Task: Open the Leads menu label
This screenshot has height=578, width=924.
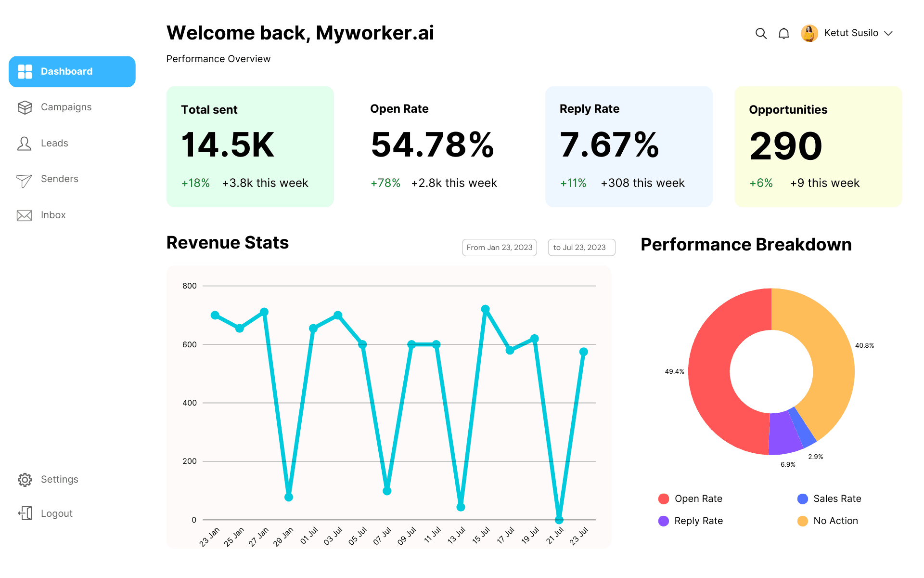Action: [x=54, y=143]
